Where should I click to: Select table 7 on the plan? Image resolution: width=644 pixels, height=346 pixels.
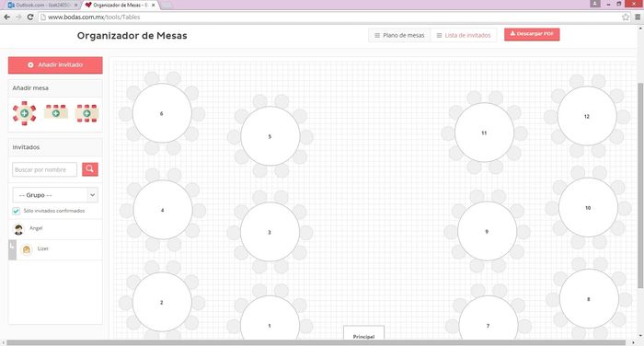click(488, 318)
